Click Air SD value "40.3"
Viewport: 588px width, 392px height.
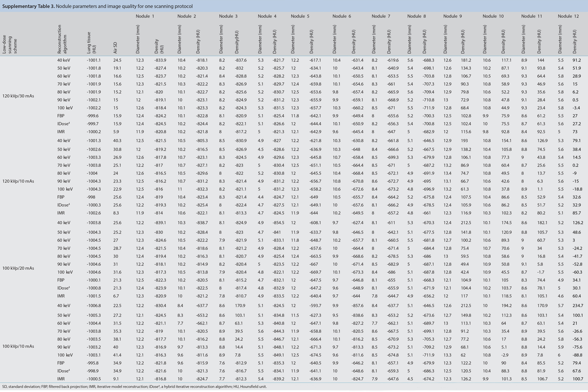click(x=117, y=140)
